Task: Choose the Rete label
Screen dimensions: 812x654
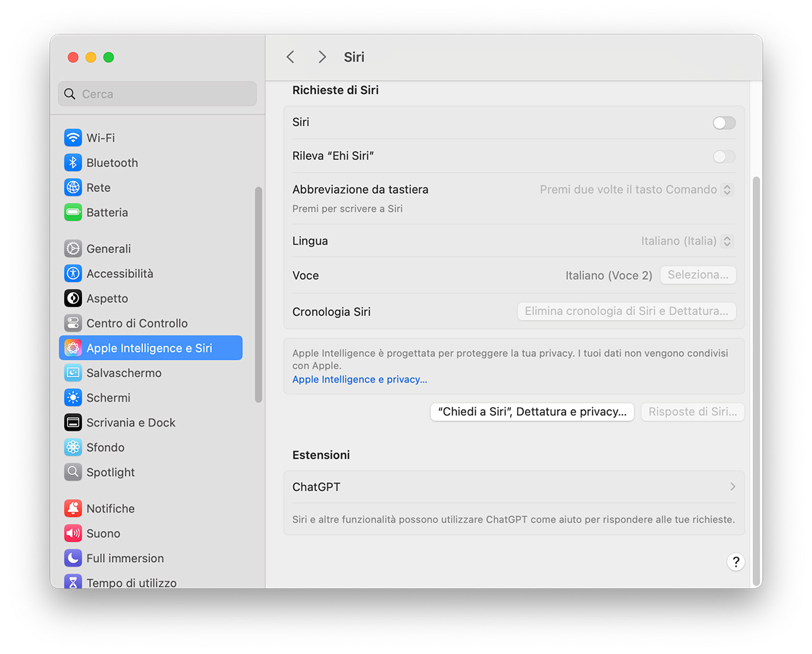Action: tap(98, 187)
